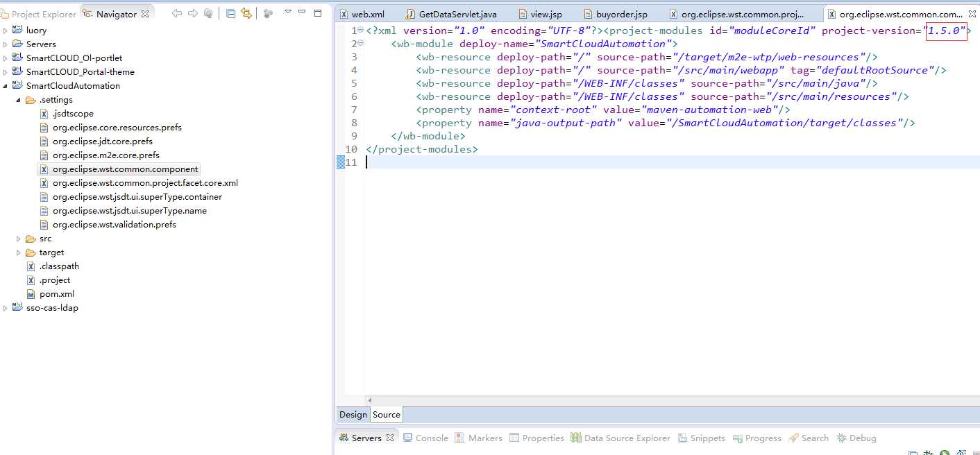The width and height of the screenshot is (980, 455).
Task: Switch to the Project Explorer tab
Action: click(x=38, y=14)
